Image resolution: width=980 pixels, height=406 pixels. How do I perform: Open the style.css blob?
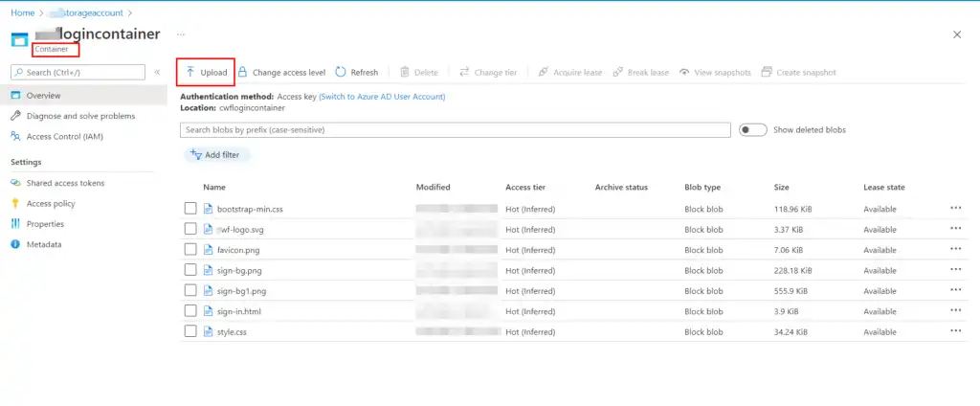point(232,332)
